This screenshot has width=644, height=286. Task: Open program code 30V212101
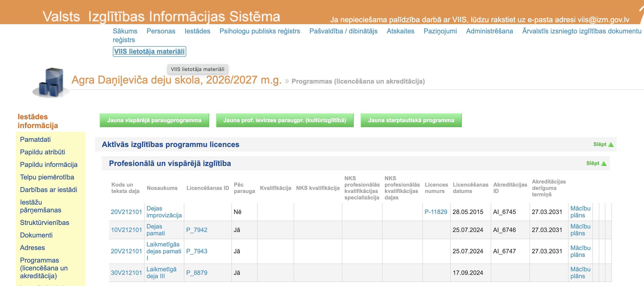tap(126, 273)
